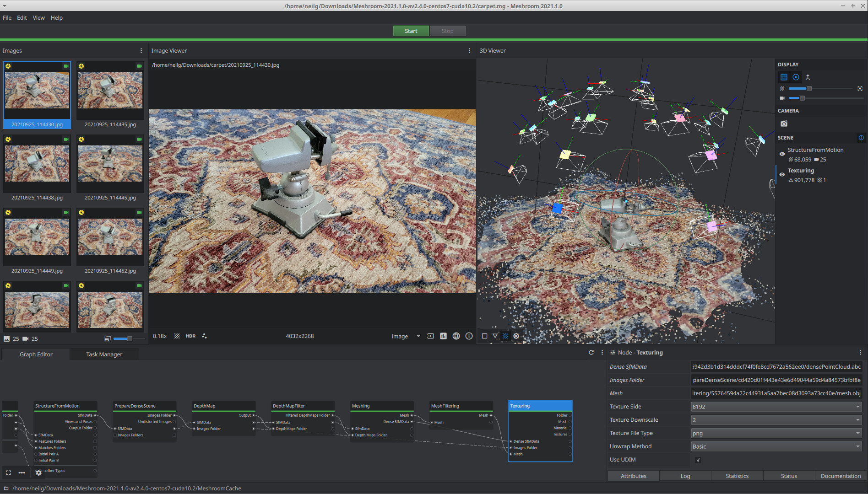Show image metadata info icon
Viewport: 868px width, 494px height.
tap(469, 336)
